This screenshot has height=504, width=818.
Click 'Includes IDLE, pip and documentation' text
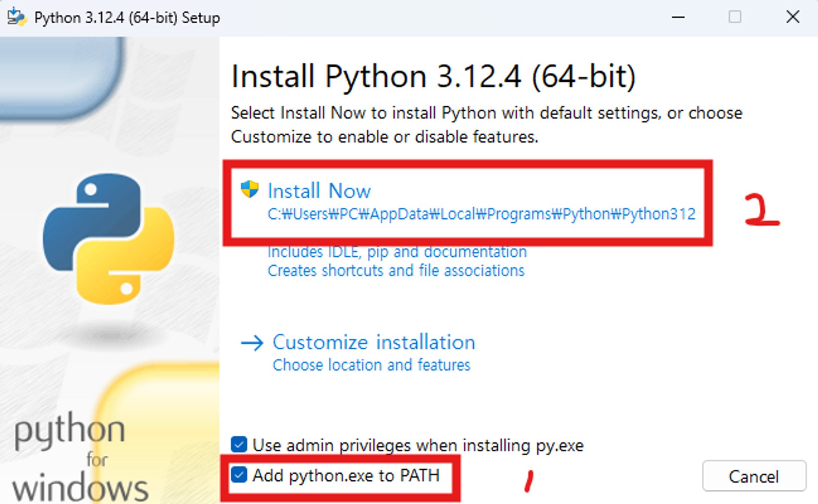click(x=397, y=252)
